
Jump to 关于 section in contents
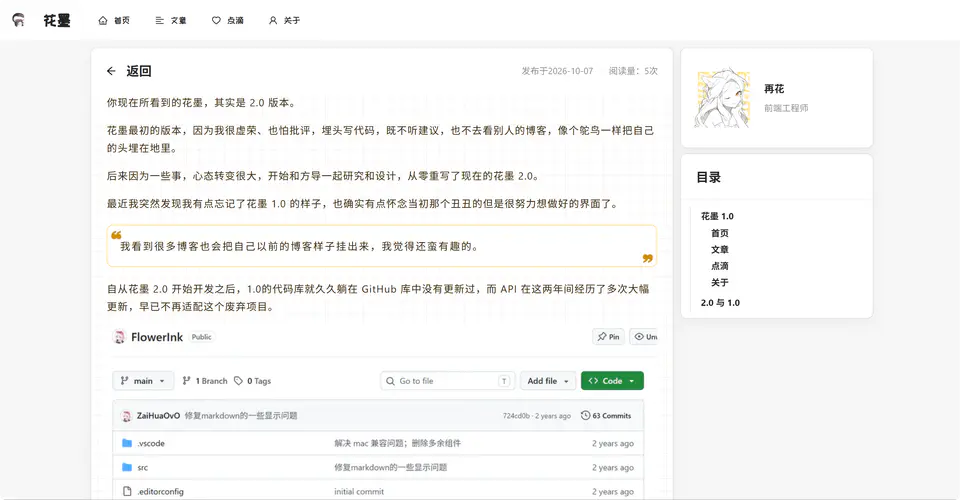719,283
